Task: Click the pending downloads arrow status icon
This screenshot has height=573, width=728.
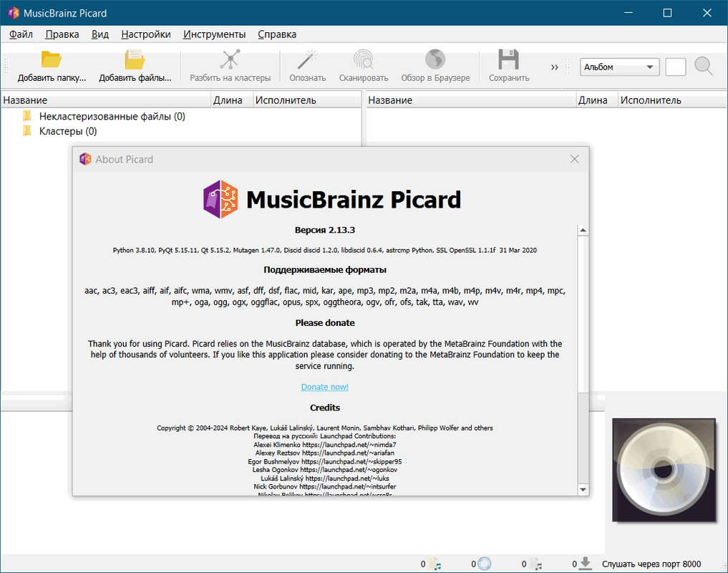Action: click(586, 563)
